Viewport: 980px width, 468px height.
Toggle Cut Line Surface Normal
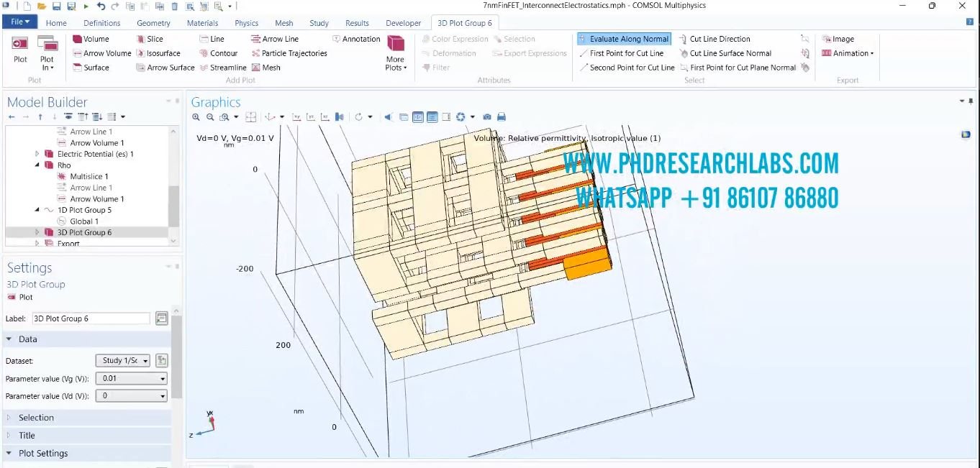pyautogui.click(x=725, y=53)
